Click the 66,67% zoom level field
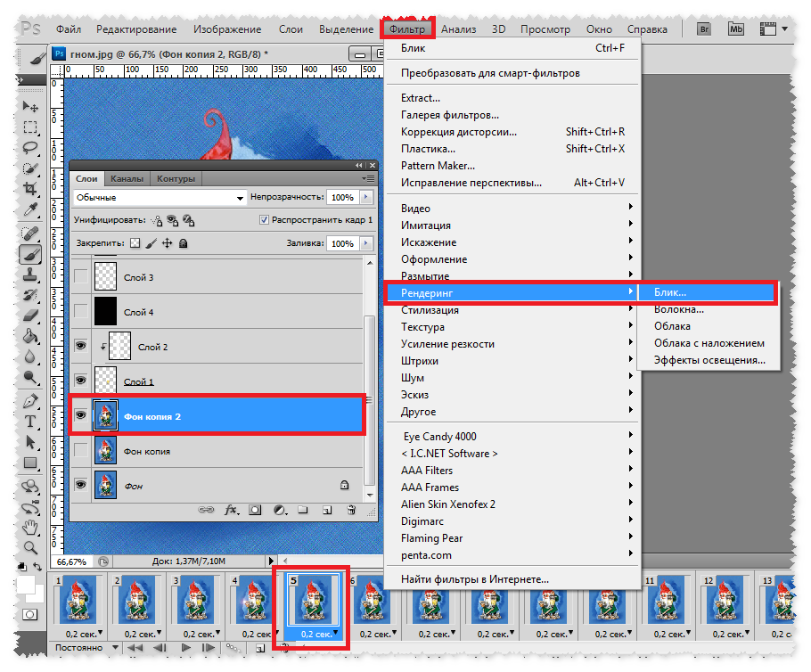811x672 pixels. point(72,561)
